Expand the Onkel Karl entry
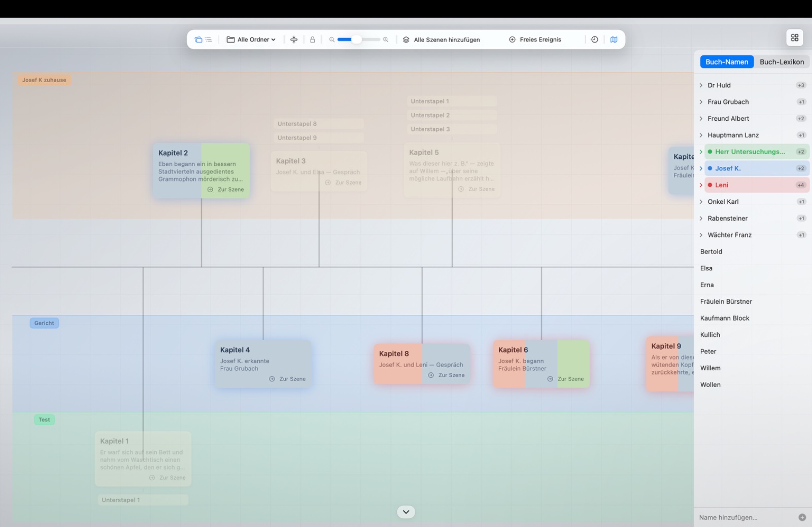812x527 pixels. click(701, 202)
